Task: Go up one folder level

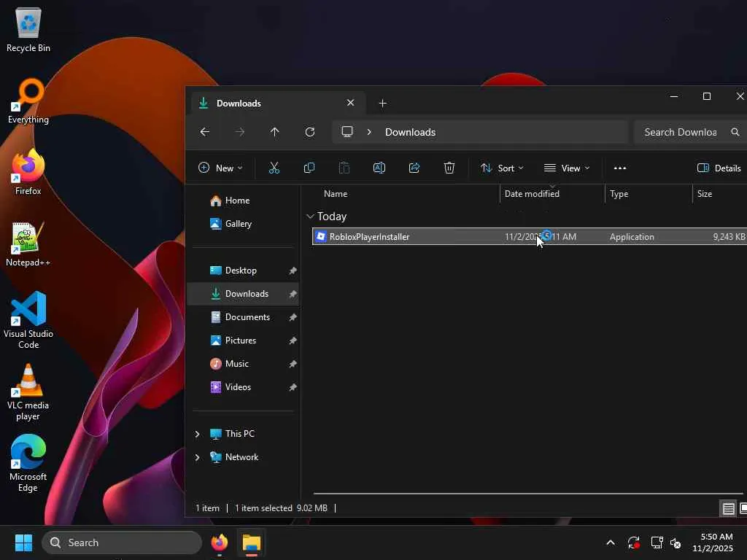Action: point(275,132)
